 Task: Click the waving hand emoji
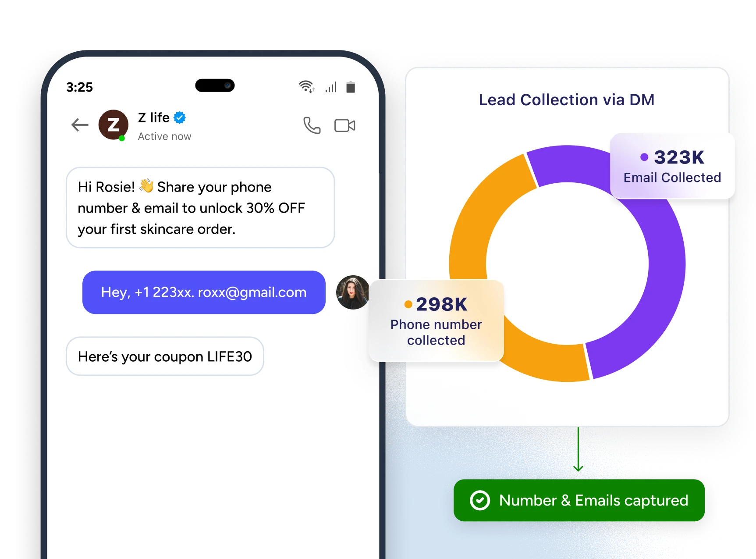[x=146, y=185]
